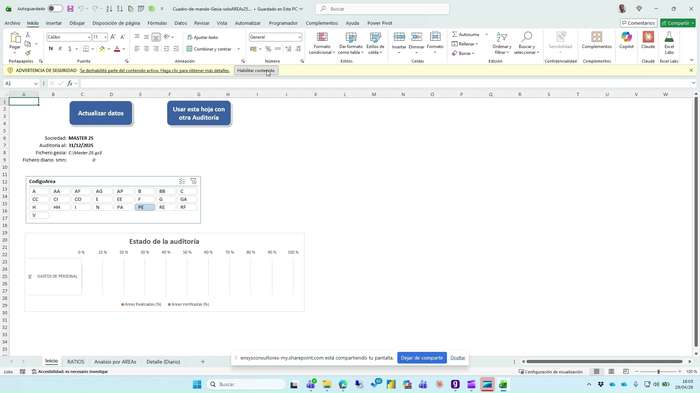This screenshot has height=393, width=700.
Task: Switch to the RATIOS sheet tab
Action: coord(75,362)
